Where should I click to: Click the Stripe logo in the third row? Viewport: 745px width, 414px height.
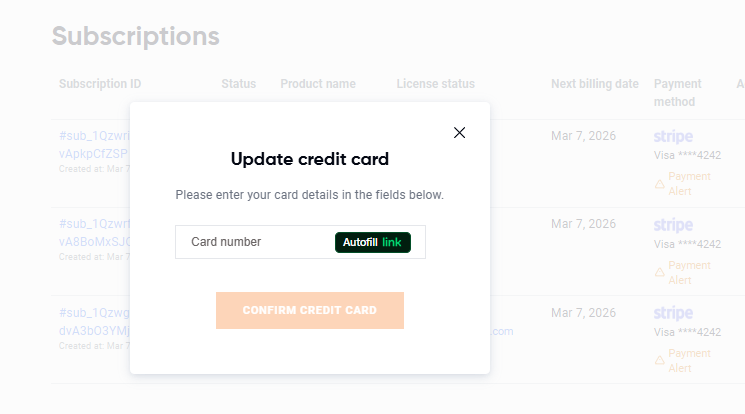pyautogui.click(x=673, y=314)
